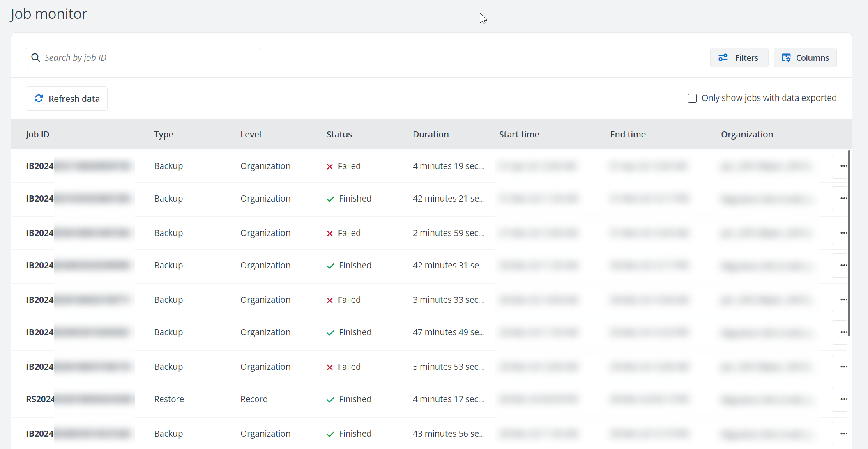Click the red X failed icon on first row
868x449 pixels.
point(329,167)
